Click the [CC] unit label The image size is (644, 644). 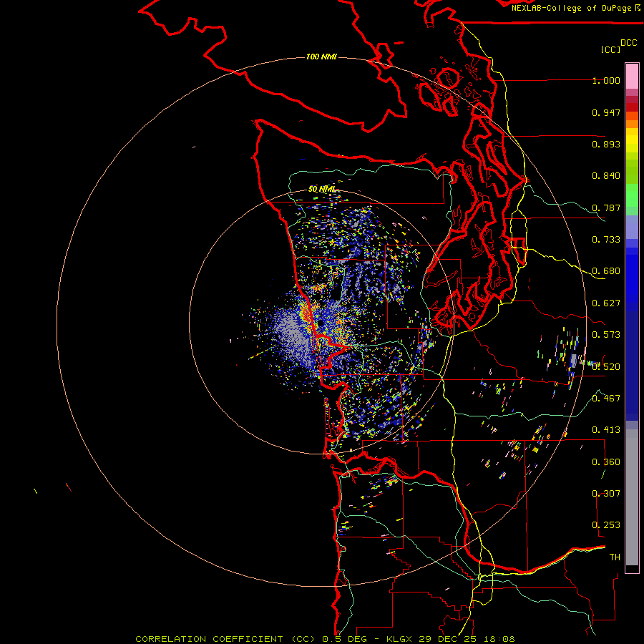[610, 49]
